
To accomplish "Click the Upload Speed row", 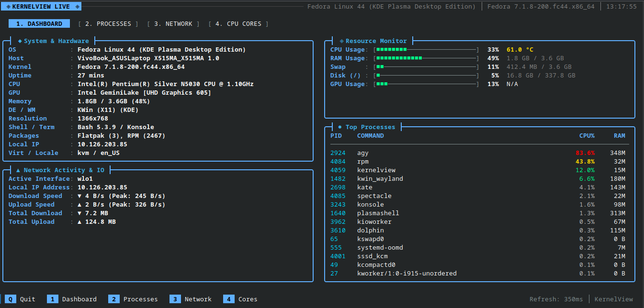I will pyautogui.click(x=87, y=204).
